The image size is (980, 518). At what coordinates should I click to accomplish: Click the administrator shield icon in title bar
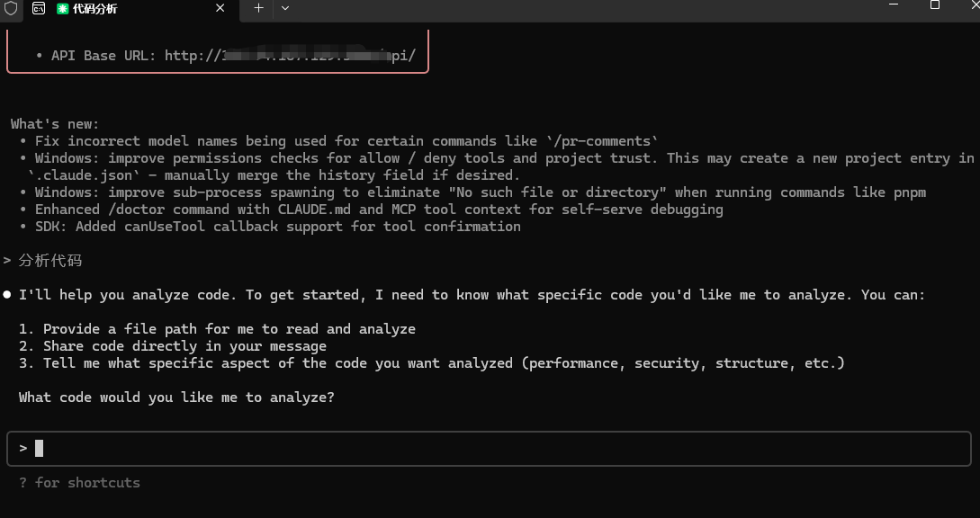tap(11, 8)
